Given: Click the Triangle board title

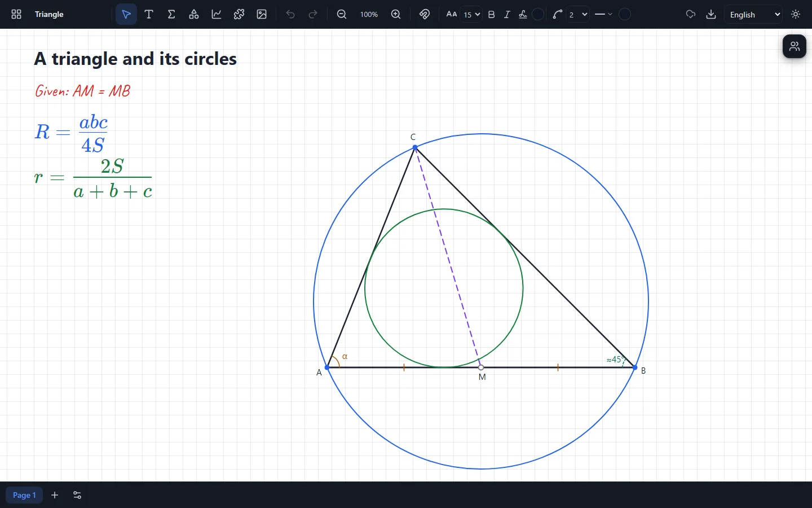Looking at the screenshot, I should coord(49,14).
